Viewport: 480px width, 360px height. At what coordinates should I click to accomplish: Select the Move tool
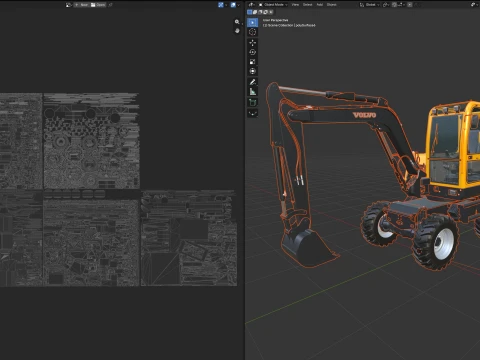(252, 43)
